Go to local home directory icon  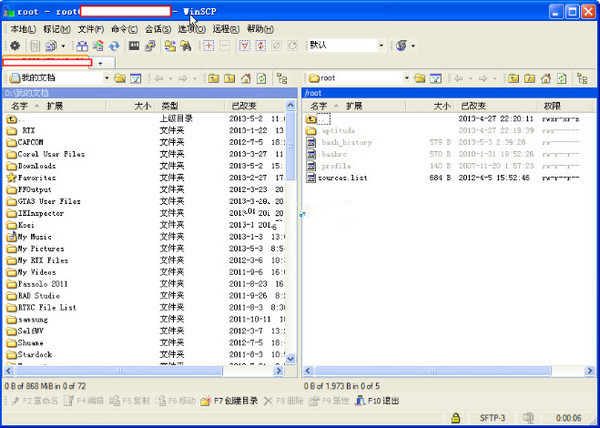click(x=246, y=78)
